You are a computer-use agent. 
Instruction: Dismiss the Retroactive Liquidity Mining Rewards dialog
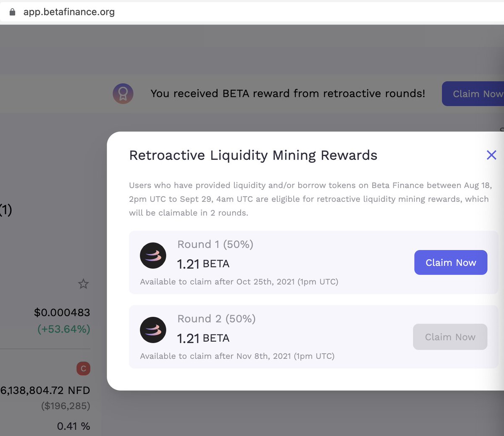(491, 155)
